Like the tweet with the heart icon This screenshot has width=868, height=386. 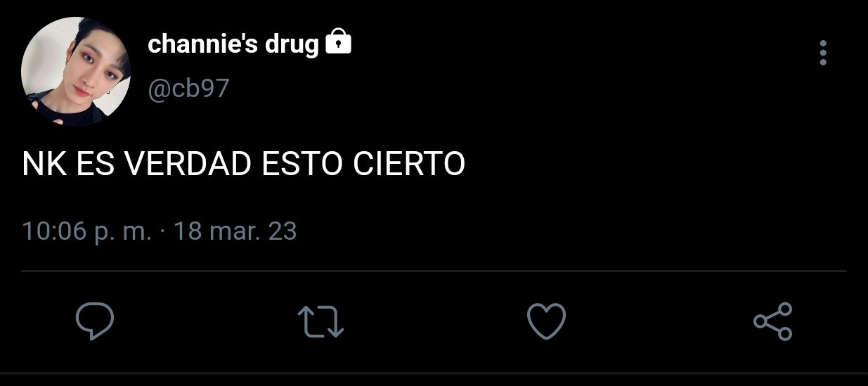546,321
